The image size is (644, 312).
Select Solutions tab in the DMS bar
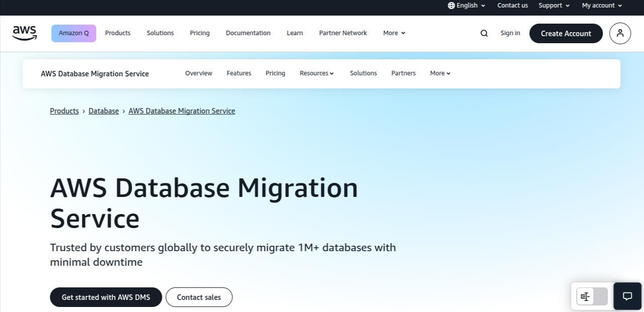coord(363,73)
